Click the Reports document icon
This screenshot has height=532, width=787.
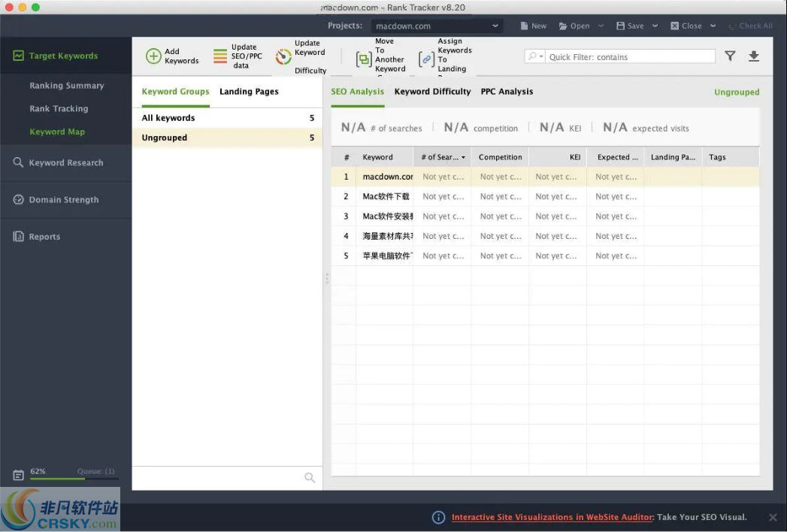pos(18,236)
